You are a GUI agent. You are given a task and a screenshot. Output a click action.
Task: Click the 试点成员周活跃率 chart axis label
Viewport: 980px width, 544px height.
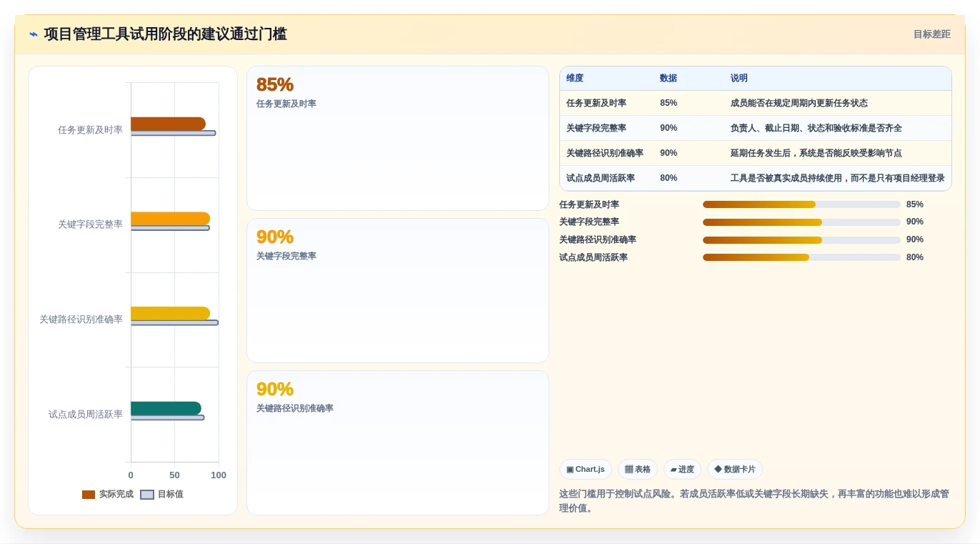point(86,415)
